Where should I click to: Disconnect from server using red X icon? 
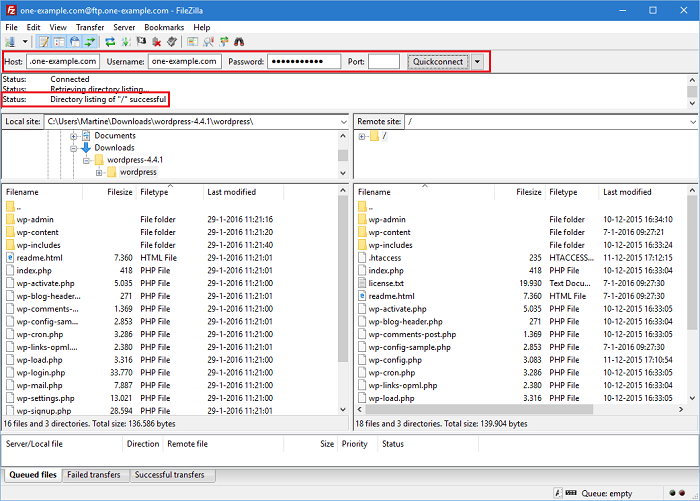point(157,42)
